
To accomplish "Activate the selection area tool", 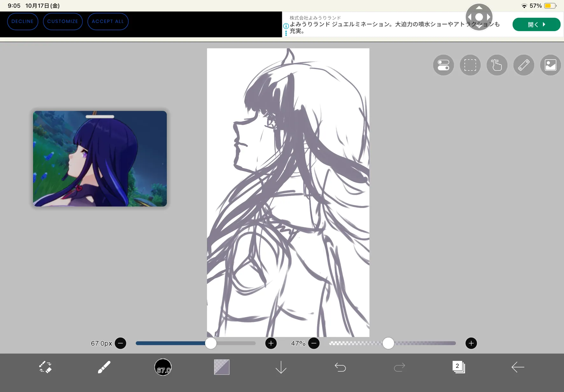I will (470, 65).
